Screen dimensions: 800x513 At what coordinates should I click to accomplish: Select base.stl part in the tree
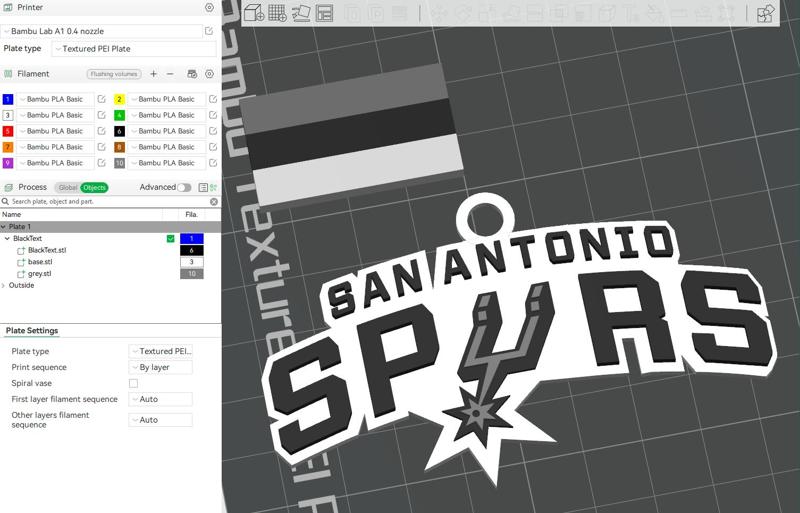click(x=40, y=262)
